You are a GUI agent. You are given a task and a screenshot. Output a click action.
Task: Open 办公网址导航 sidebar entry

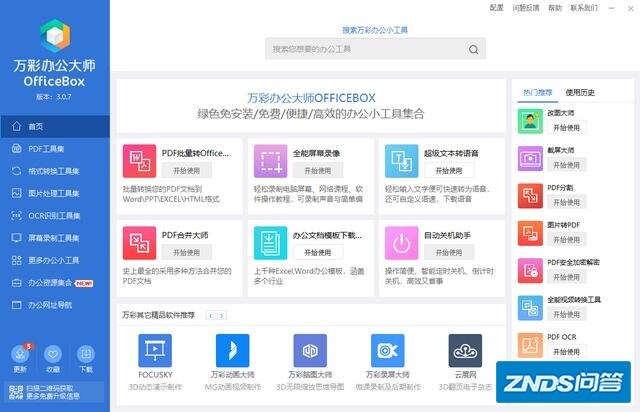click(55, 305)
